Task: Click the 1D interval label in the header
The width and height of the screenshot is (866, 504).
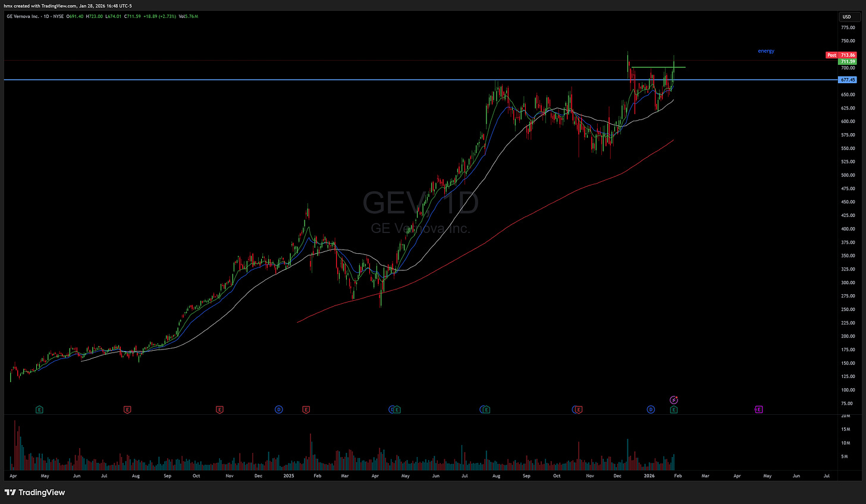Action: (46, 17)
